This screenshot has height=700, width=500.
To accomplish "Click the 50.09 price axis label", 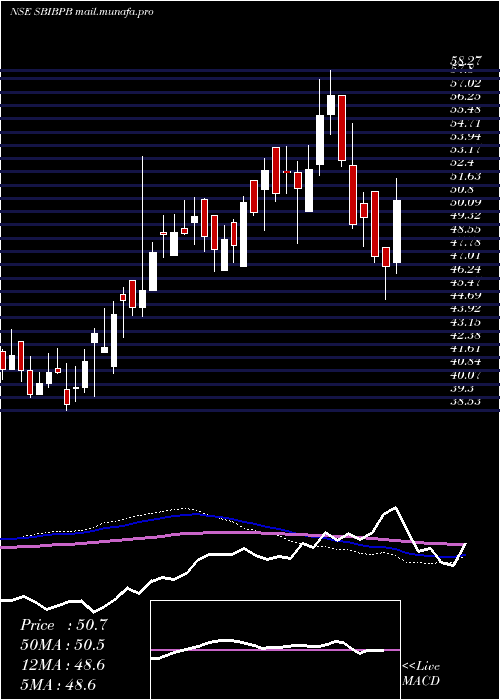I will 464,202.
